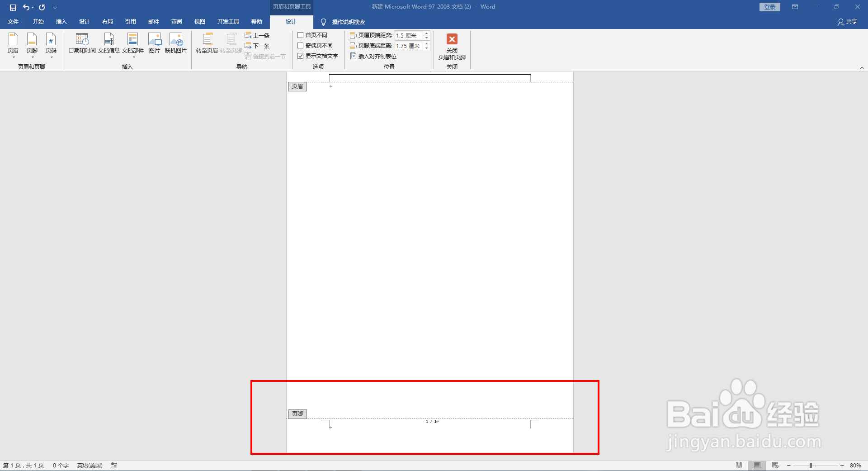
Task: Insert a 图片 picture into the footer
Action: [x=155, y=43]
